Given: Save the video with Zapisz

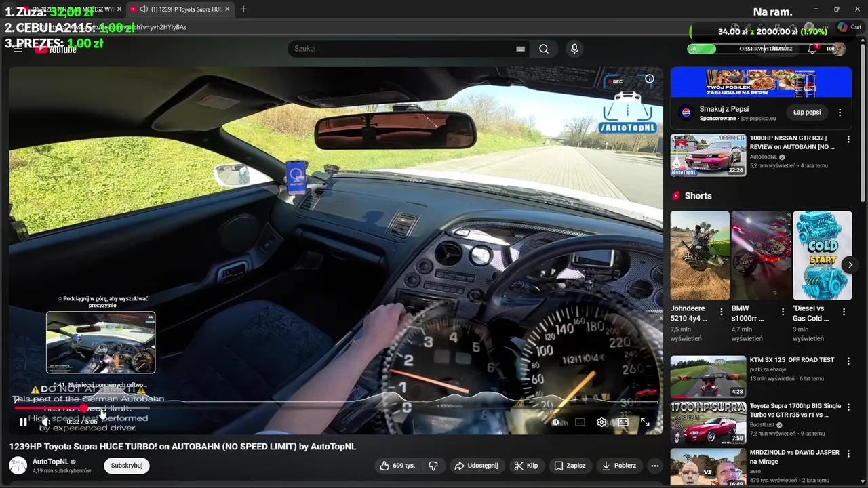Looking at the screenshot, I should 570,466.
